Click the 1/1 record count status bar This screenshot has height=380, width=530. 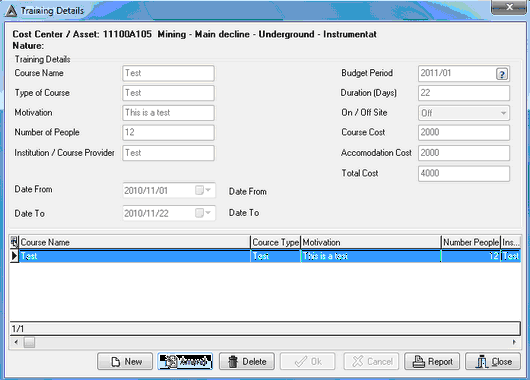click(265, 328)
